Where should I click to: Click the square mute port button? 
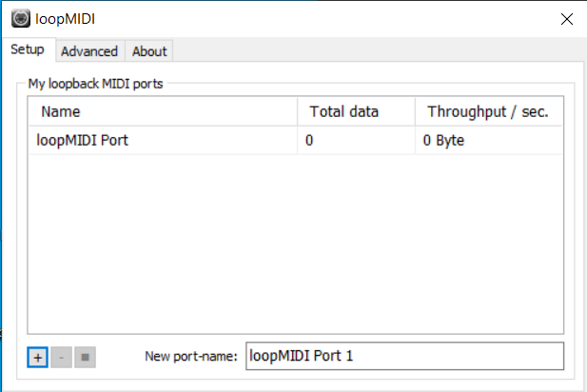click(x=85, y=357)
